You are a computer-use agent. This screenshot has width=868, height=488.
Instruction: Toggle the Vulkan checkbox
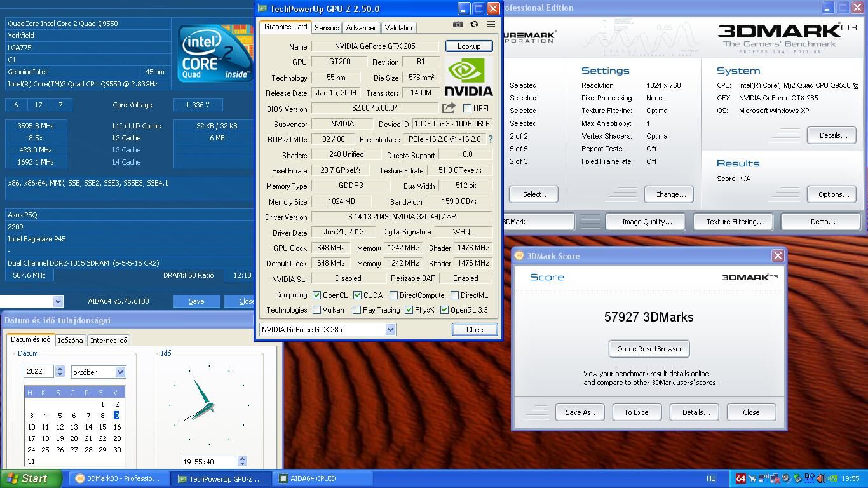[316, 310]
